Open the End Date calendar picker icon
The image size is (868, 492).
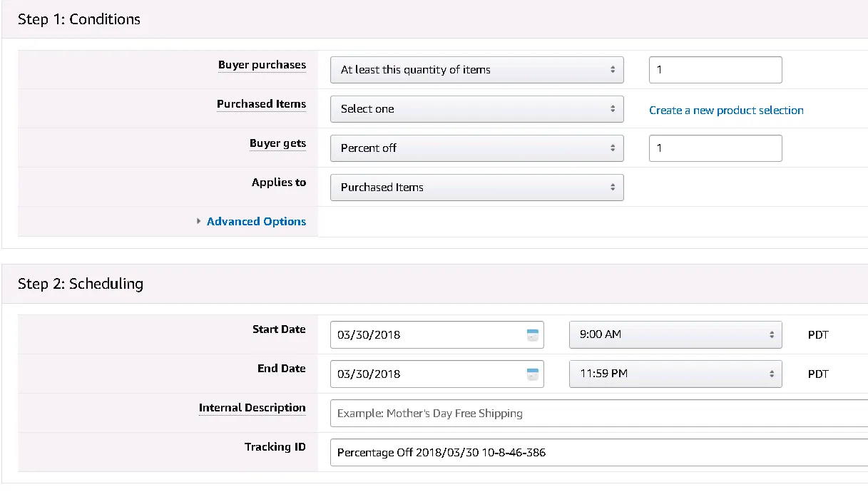[x=532, y=374]
